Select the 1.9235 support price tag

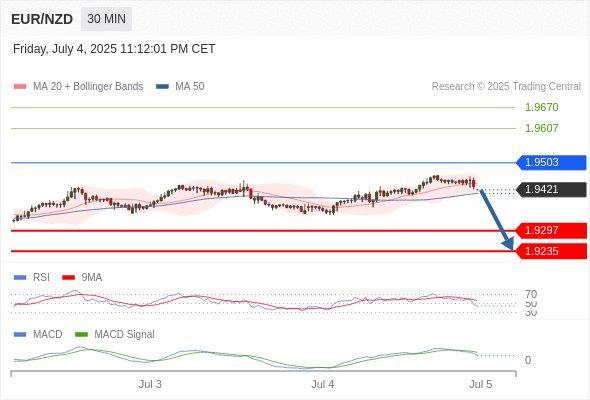[x=551, y=251]
